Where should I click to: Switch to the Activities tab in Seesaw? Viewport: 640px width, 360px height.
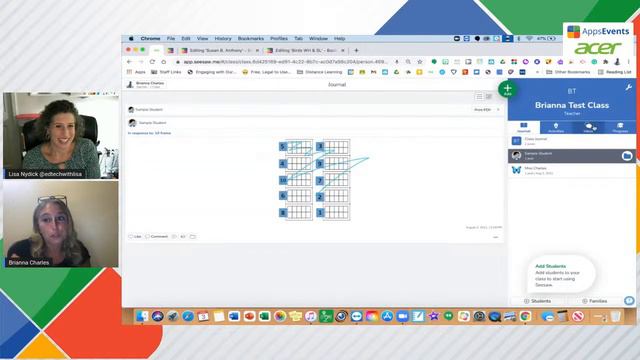(556, 127)
